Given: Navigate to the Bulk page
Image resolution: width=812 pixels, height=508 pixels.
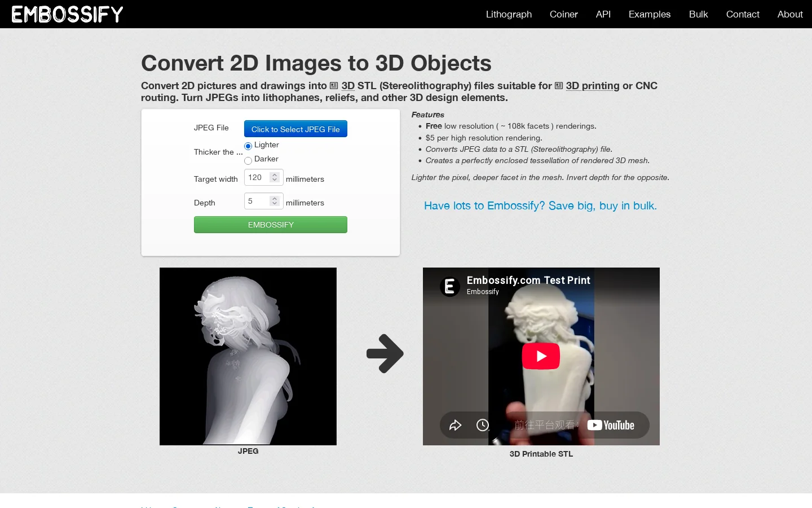Looking at the screenshot, I should point(698,14).
